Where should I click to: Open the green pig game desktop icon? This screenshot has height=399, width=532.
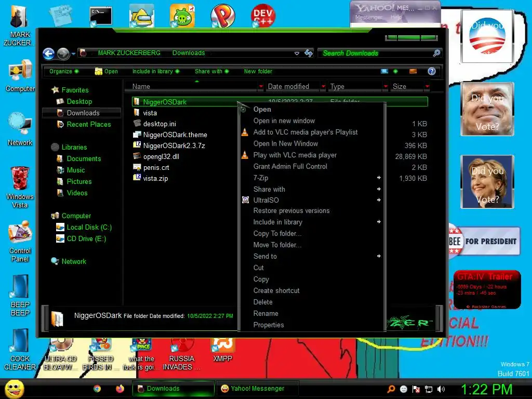[182, 16]
